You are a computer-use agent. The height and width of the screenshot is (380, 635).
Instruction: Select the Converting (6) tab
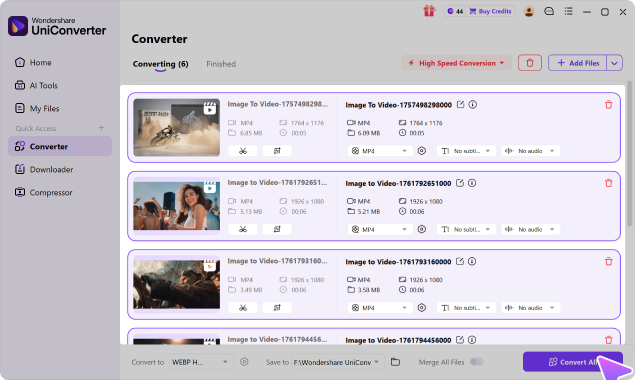point(160,64)
